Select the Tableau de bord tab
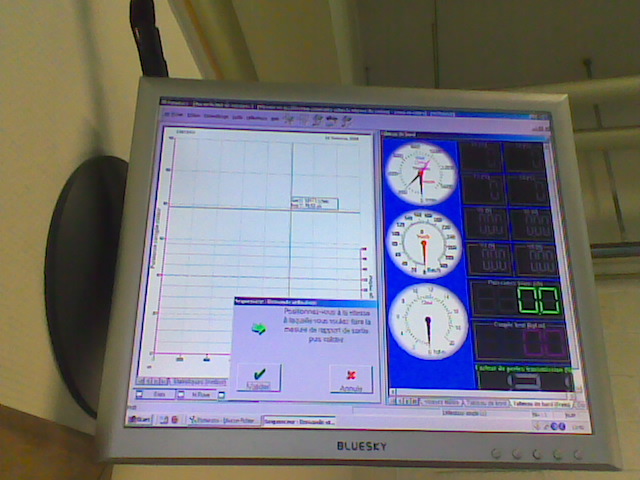 pos(546,402)
